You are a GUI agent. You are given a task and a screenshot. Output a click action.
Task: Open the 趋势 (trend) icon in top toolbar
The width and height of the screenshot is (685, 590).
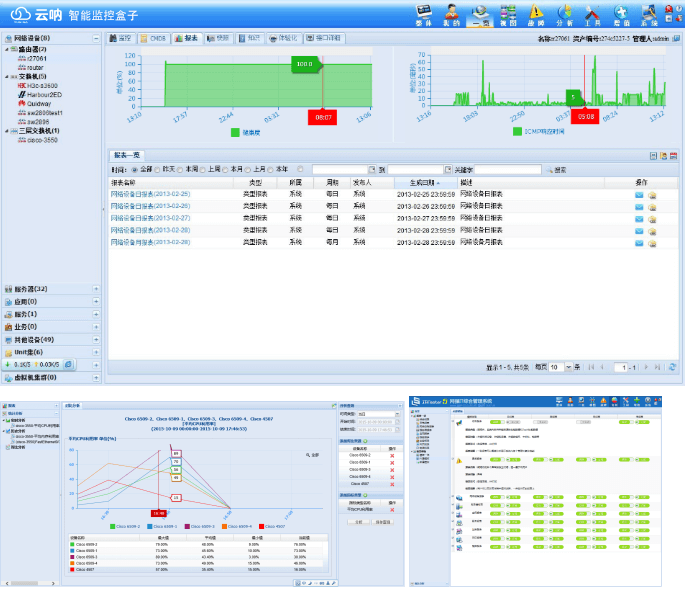coord(536,14)
